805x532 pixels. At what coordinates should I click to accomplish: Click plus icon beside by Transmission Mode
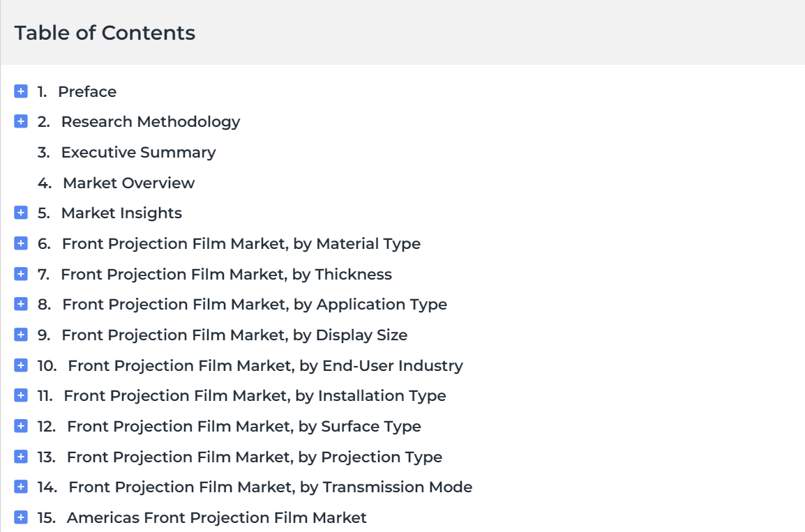tap(20, 487)
